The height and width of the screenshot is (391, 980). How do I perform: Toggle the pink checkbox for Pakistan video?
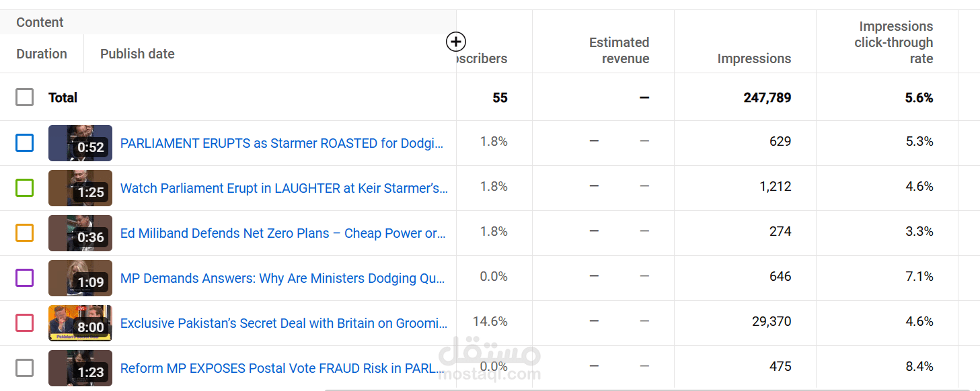coord(25,322)
